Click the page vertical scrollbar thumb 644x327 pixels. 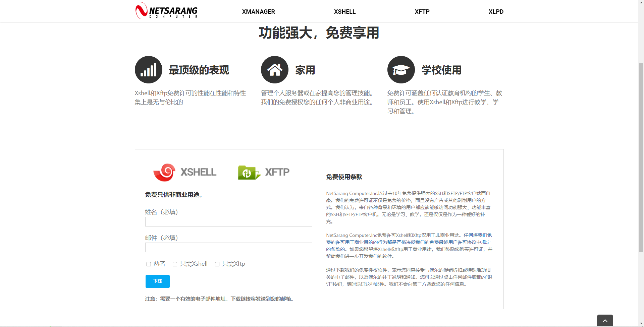pyautogui.click(x=641, y=157)
